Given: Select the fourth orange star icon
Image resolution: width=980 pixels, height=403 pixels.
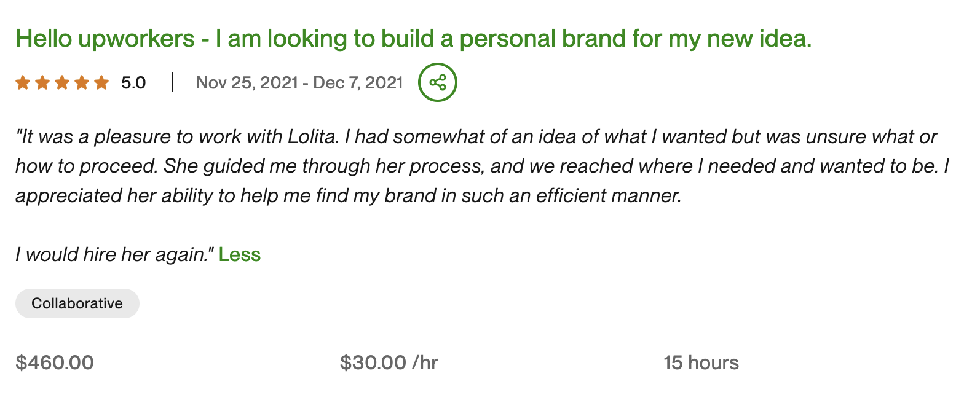Looking at the screenshot, I should 81,82.
